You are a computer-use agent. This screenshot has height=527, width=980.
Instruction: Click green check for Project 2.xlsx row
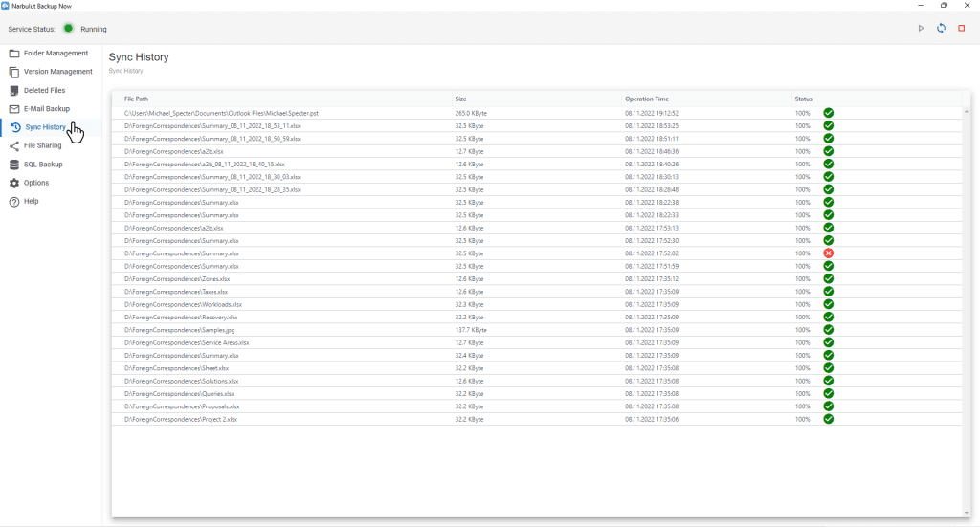828,419
